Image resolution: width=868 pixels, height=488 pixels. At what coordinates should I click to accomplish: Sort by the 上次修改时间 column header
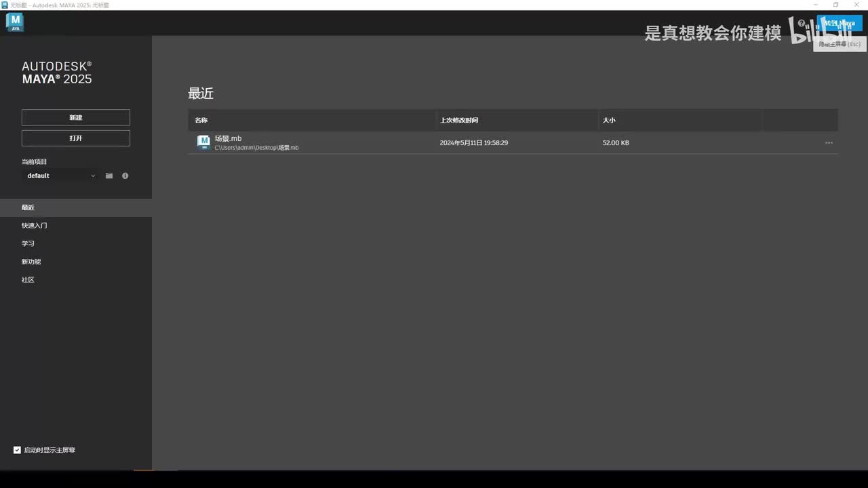(x=459, y=120)
